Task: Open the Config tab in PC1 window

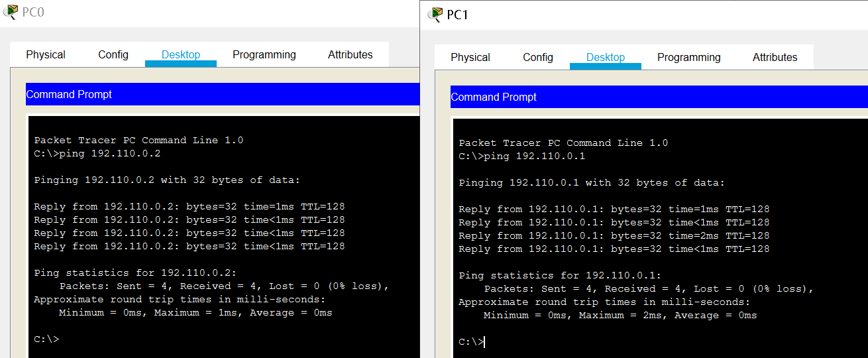Action: pos(538,58)
